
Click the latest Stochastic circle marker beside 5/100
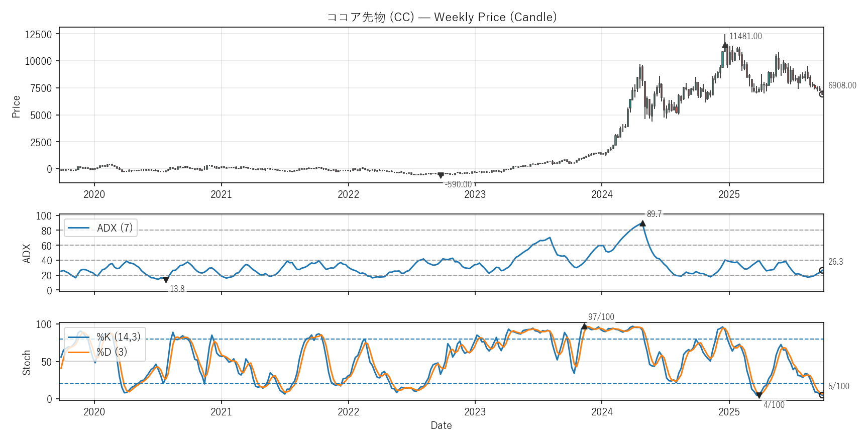pyautogui.click(x=822, y=395)
